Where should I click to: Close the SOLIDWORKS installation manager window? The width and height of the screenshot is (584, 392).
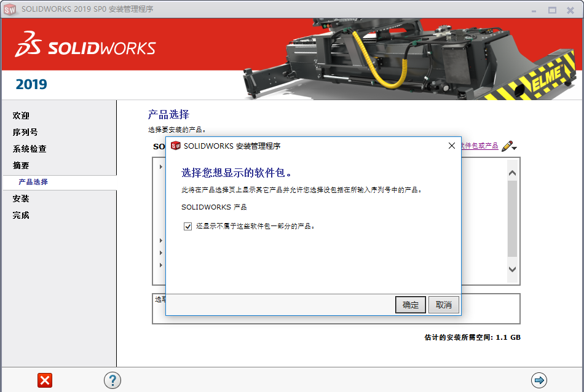[x=570, y=10]
